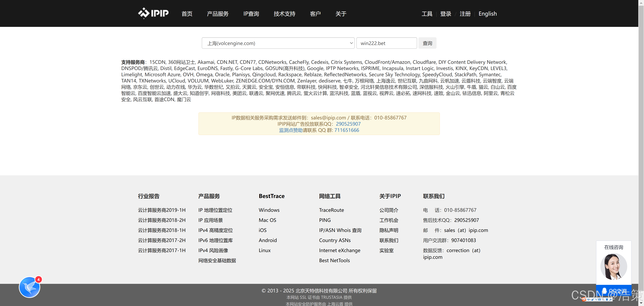The image size is (644, 306).
Task: Open the 工具 link in header
Action: click(x=427, y=14)
